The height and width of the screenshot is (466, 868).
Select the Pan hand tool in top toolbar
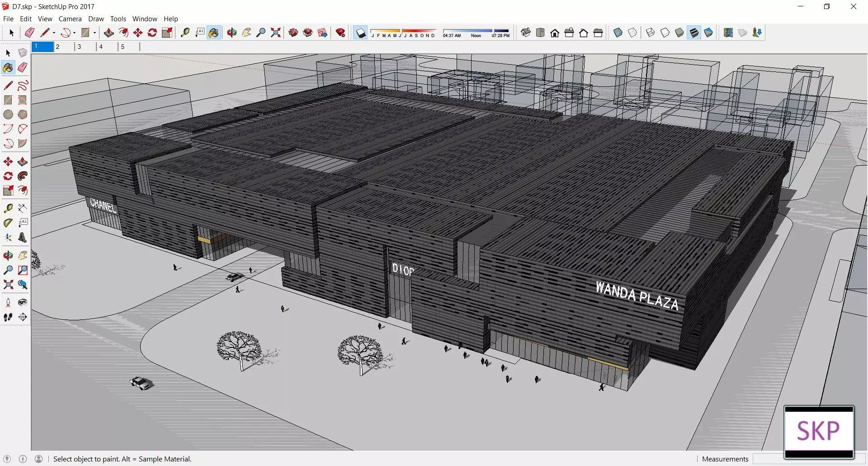coord(246,33)
